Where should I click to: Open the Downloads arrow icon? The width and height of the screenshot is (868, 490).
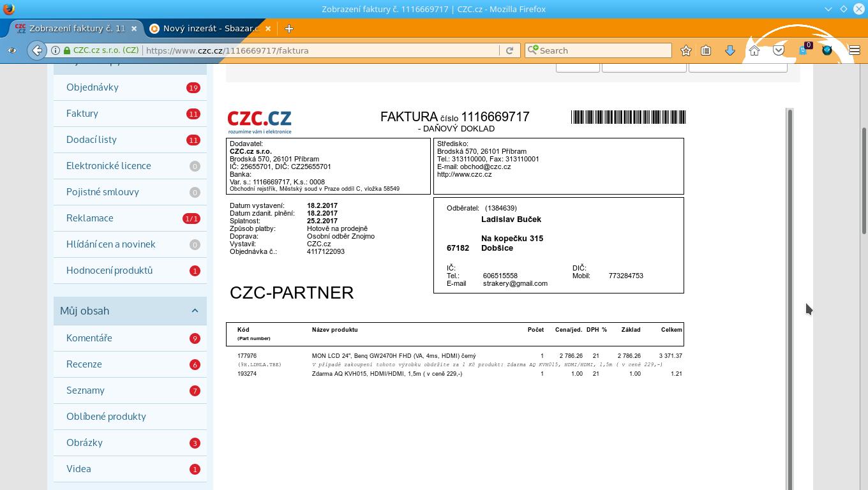tap(730, 50)
